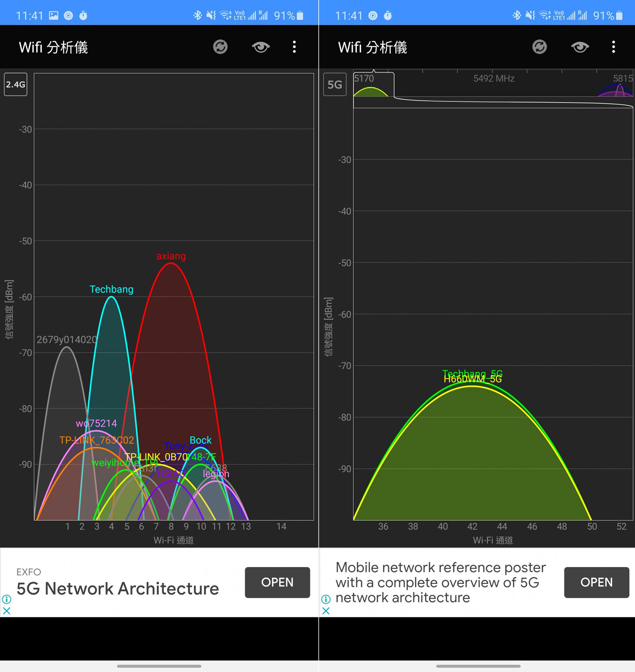
Task: Close the EXFO ad with the X
Action: (7, 611)
